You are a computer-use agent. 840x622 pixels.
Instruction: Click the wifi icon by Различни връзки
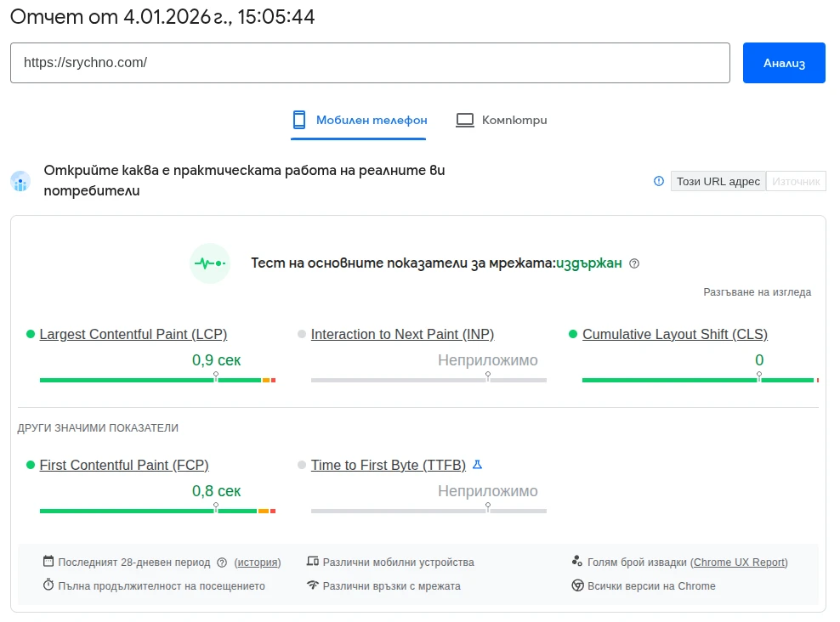tap(313, 585)
